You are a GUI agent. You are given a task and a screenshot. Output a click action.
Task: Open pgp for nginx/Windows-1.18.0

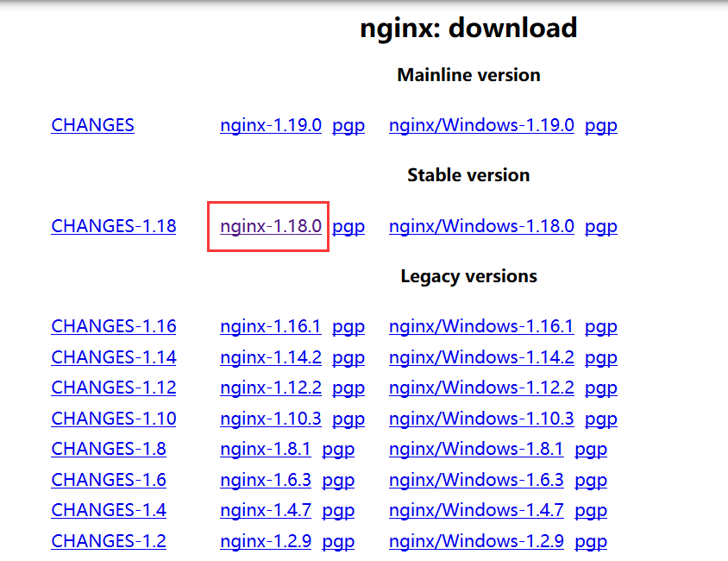(x=601, y=226)
